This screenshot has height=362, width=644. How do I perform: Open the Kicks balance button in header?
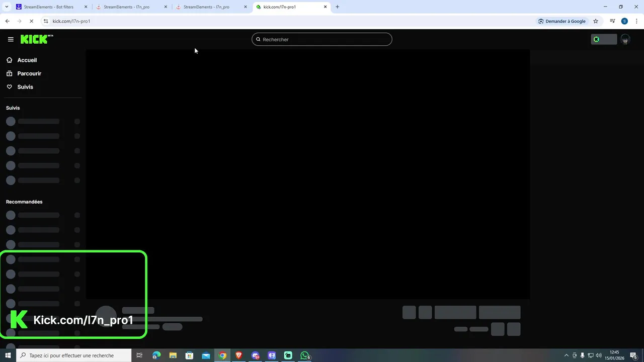pyautogui.click(x=604, y=39)
